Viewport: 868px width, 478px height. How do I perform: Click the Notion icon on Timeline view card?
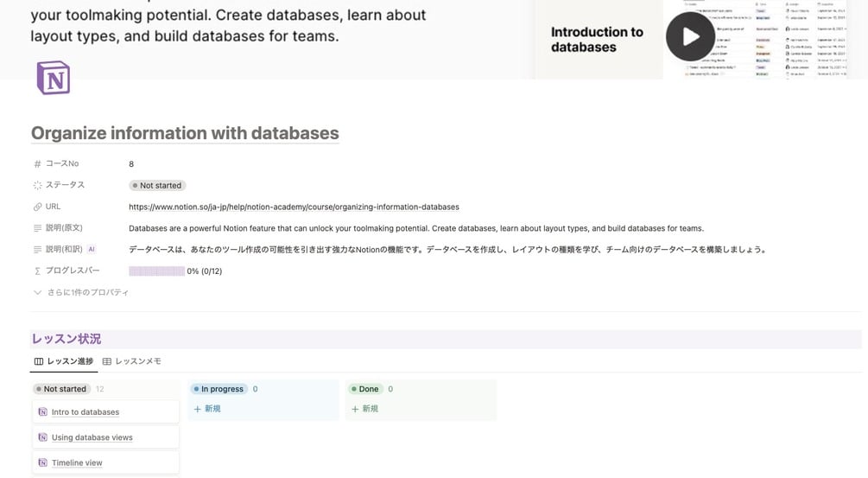[43, 462]
